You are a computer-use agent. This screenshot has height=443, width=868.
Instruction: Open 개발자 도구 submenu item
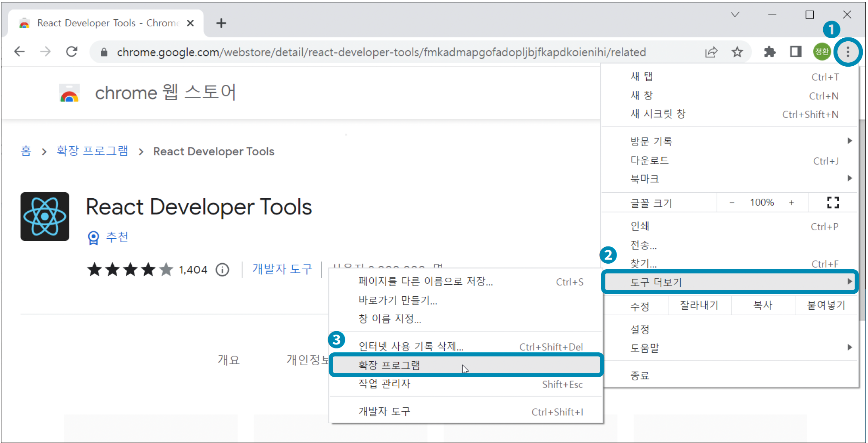click(x=466, y=412)
